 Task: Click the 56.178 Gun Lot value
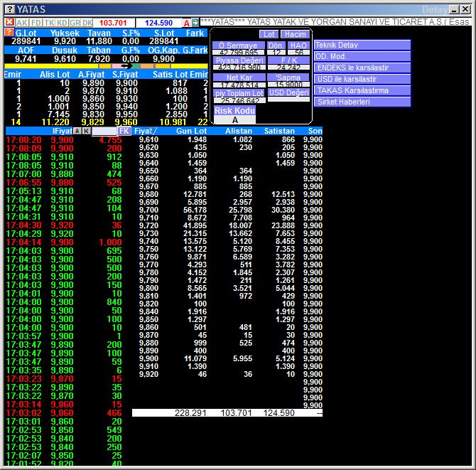pos(195,210)
